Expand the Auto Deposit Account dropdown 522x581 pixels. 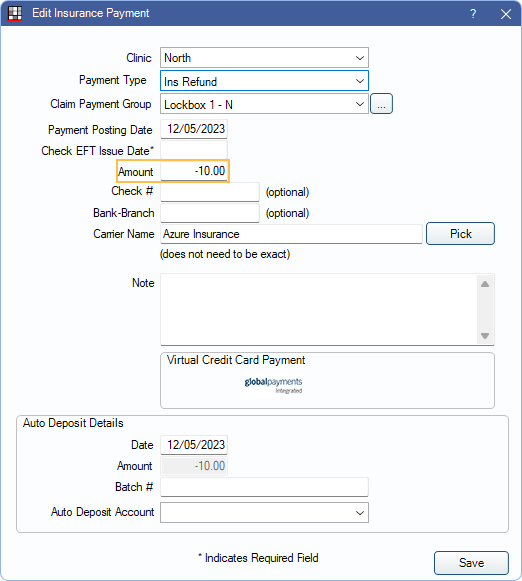(264, 512)
